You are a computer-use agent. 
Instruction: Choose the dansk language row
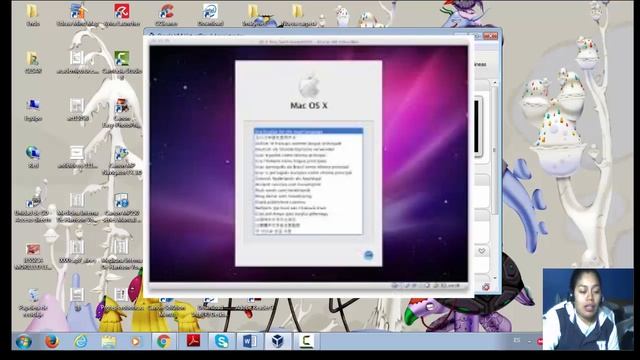point(308,196)
